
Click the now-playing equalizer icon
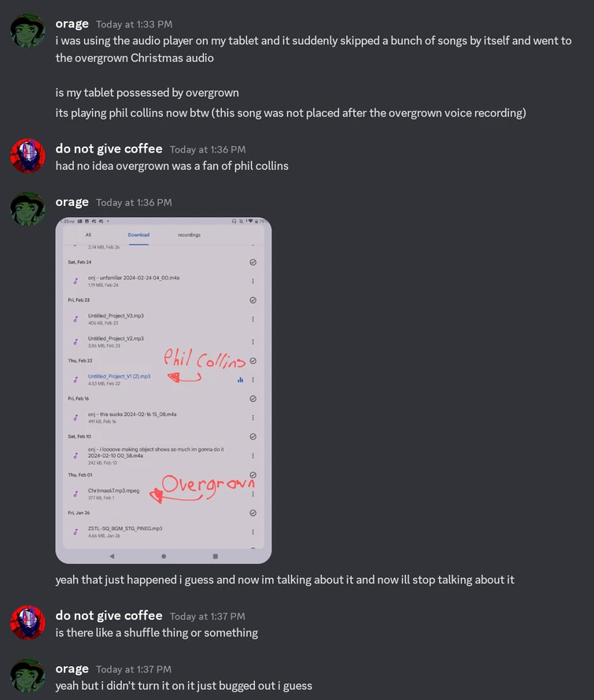(x=240, y=380)
